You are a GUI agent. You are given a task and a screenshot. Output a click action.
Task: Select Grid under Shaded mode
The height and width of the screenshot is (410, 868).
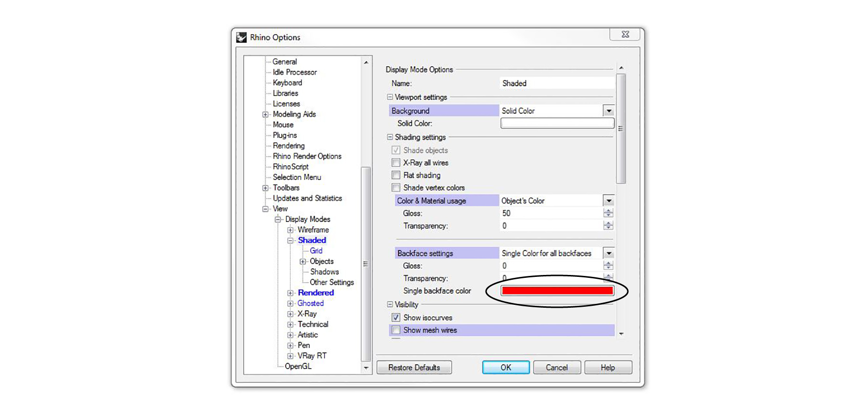click(x=316, y=251)
